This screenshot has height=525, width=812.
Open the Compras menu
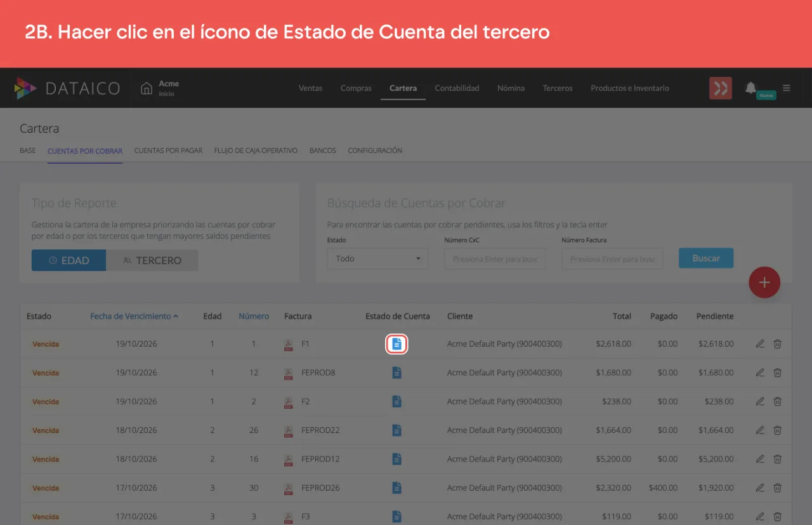pos(356,88)
